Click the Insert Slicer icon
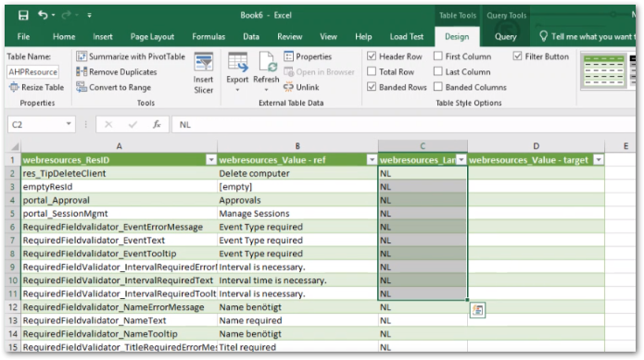The width and height of the screenshot is (644, 360). pyautogui.click(x=203, y=62)
